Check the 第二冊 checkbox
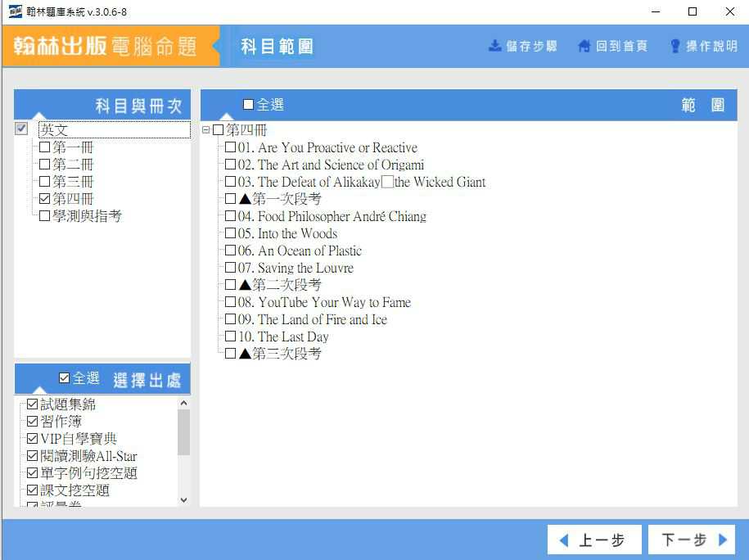 pos(44,165)
